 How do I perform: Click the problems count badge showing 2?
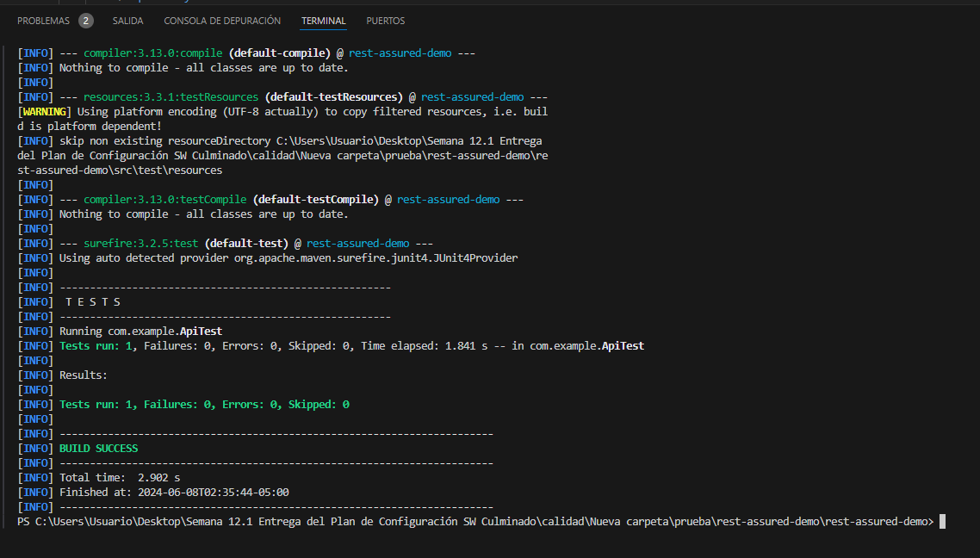click(x=85, y=21)
